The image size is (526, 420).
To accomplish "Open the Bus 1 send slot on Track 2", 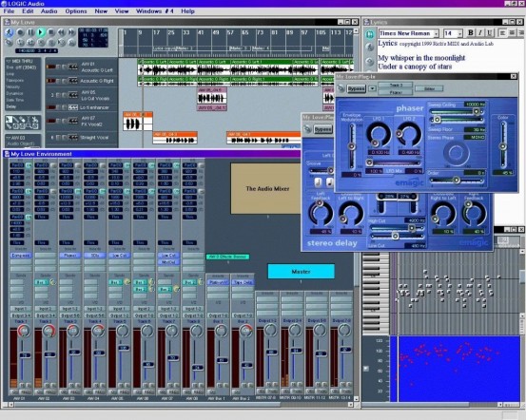I will (42, 282).
